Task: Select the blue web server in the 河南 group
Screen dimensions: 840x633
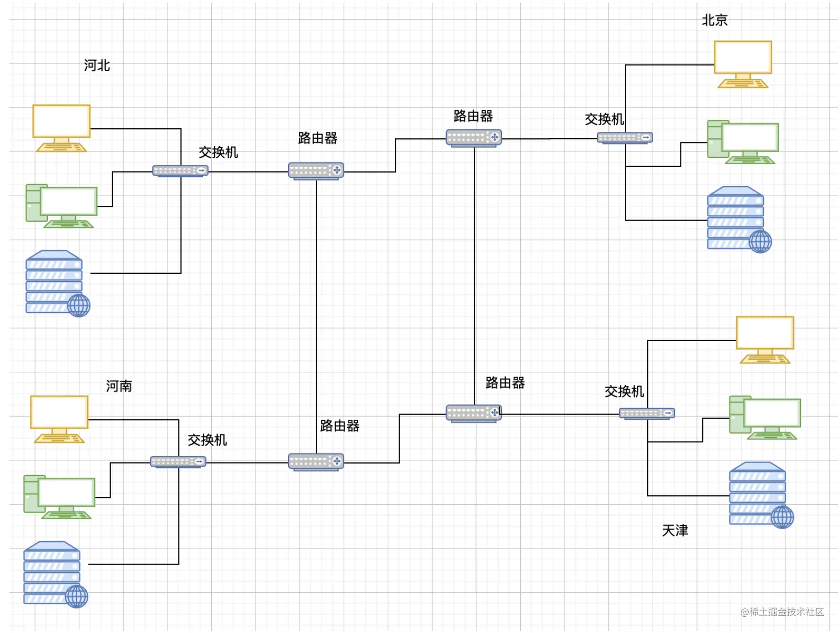Action: click(x=56, y=575)
